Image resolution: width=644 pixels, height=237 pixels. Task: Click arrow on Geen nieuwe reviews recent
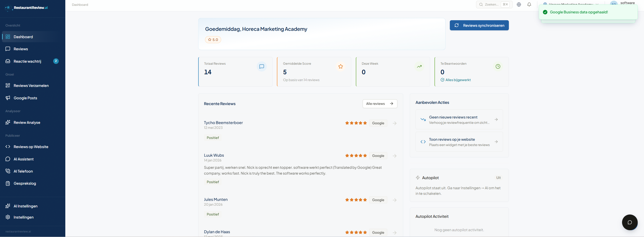point(496,119)
